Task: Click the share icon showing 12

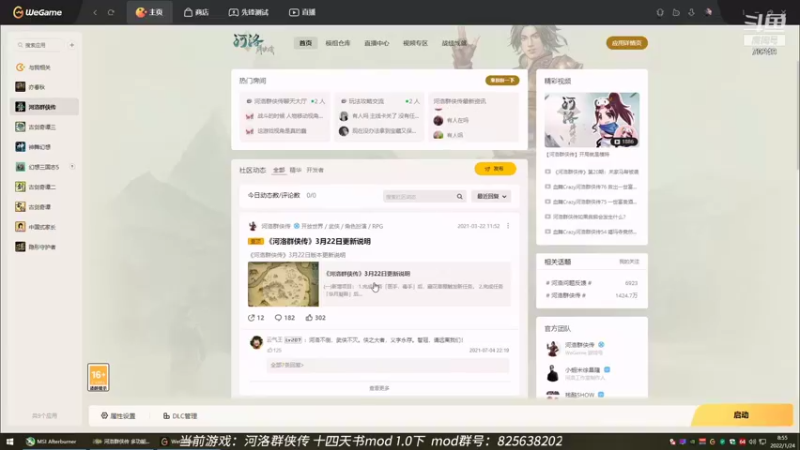Action: (x=251, y=317)
